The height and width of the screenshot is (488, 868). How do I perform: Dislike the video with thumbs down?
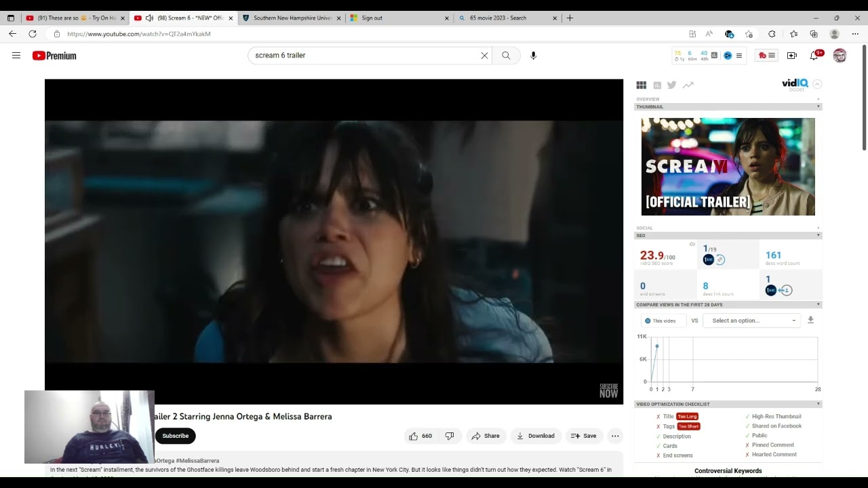[x=449, y=436]
